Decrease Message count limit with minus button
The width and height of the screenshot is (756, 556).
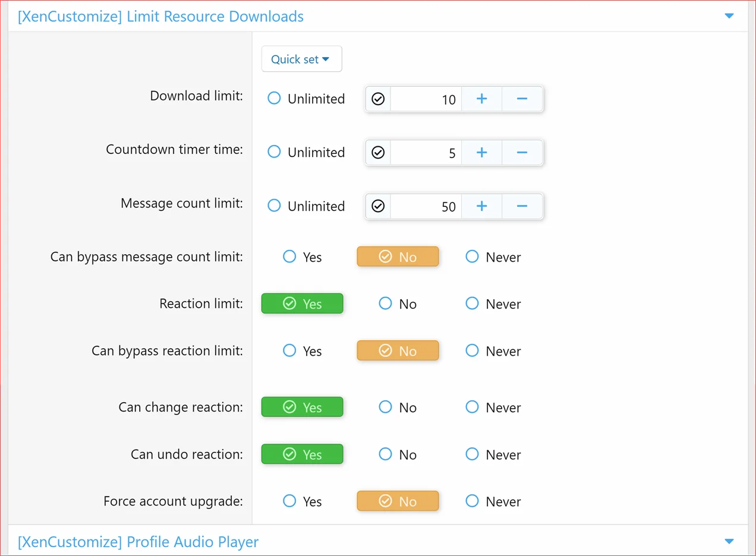pos(522,206)
